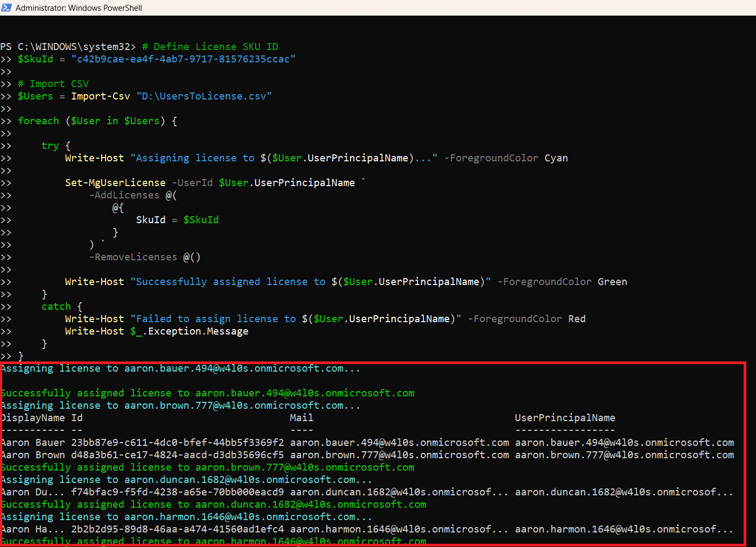This screenshot has height=547, width=756.
Task: Click the DisplayName column header
Action: click(x=33, y=418)
